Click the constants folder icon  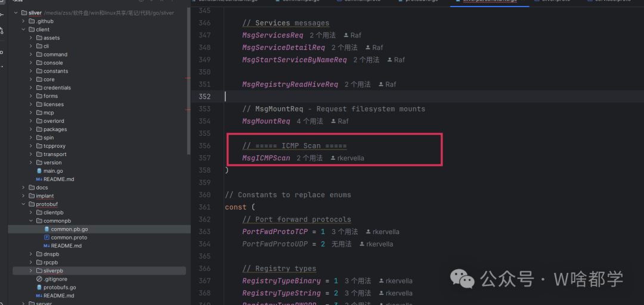(39, 71)
